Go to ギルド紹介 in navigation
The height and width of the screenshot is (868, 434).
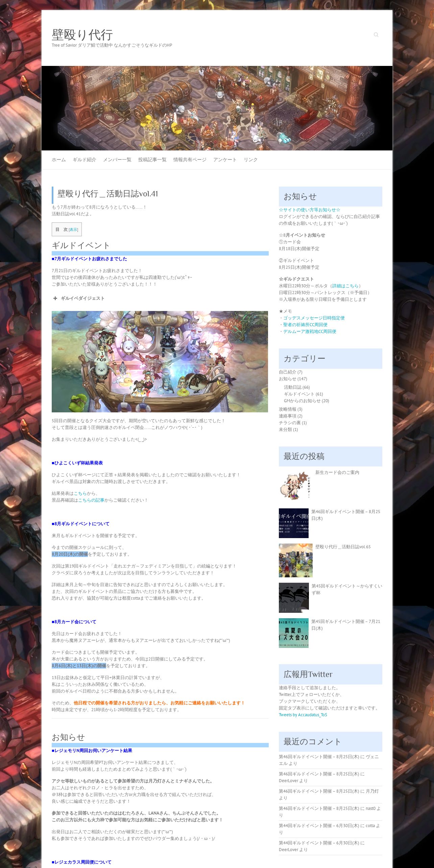[85, 160]
